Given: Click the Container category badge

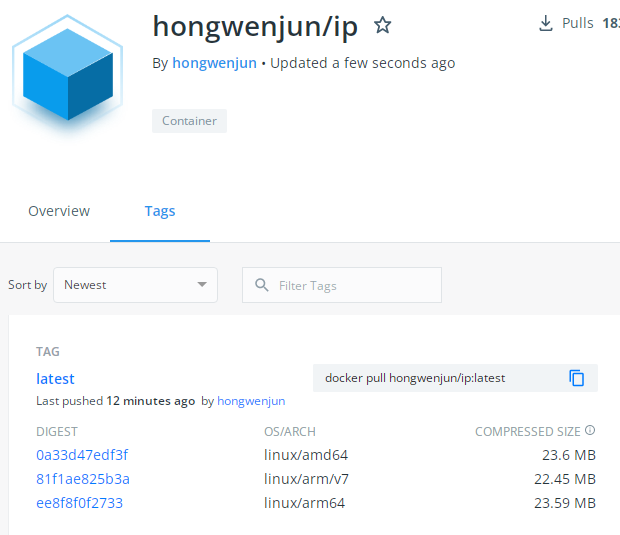Looking at the screenshot, I should [189, 121].
